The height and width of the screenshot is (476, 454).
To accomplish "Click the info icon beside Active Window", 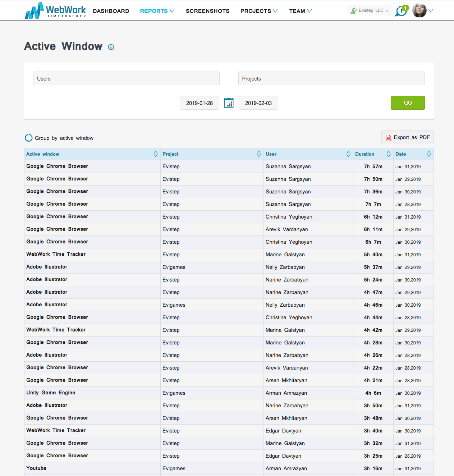I will click(x=111, y=47).
